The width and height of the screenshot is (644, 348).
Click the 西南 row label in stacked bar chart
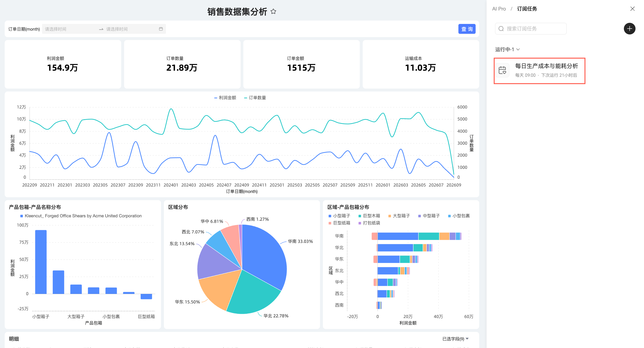coord(339,305)
